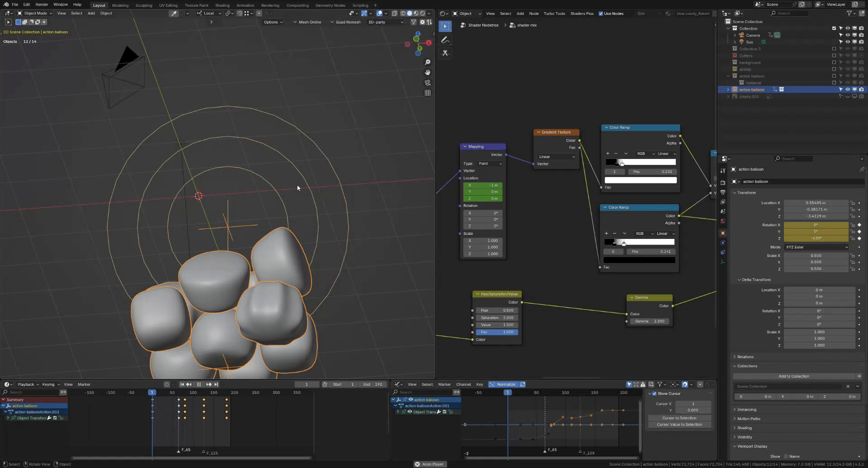This screenshot has height=468, width=868.
Task: Toggle Use Nodes checkbox
Action: pyautogui.click(x=601, y=14)
